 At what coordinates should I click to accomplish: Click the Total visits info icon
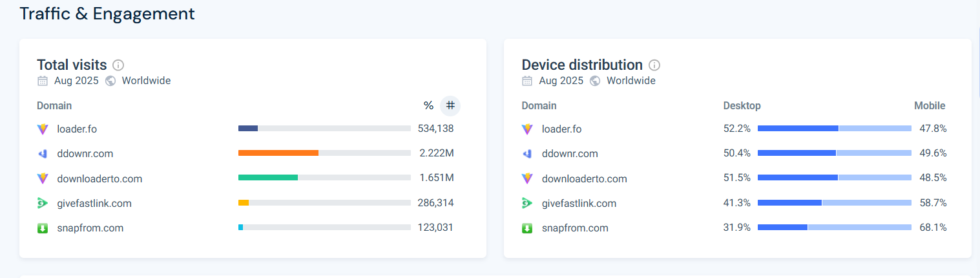(118, 65)
